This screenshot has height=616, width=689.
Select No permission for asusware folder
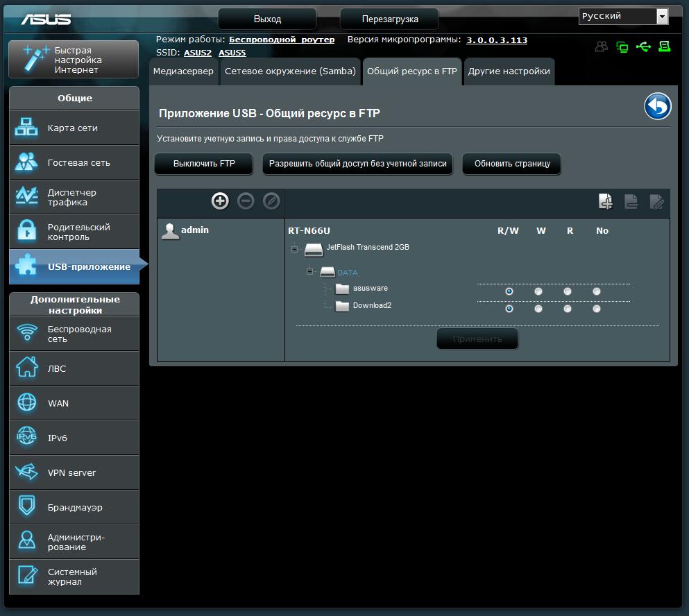(597, 291)
